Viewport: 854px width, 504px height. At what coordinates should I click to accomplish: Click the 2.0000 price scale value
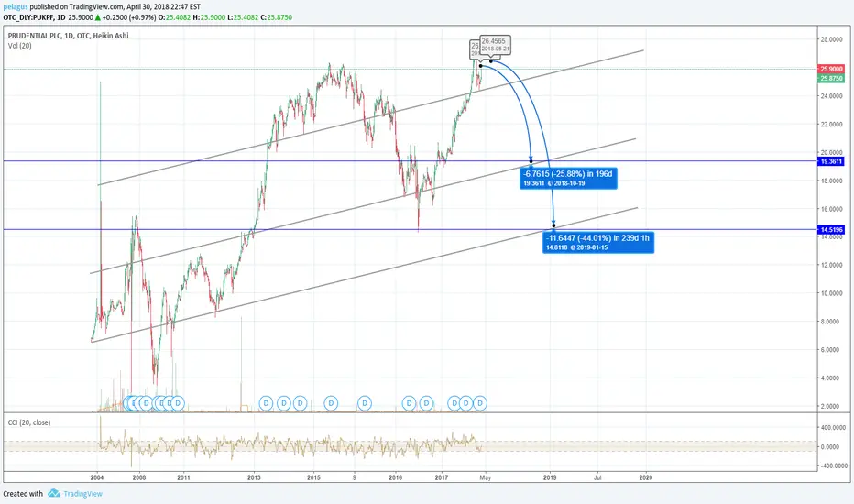[x=830, y=407]
